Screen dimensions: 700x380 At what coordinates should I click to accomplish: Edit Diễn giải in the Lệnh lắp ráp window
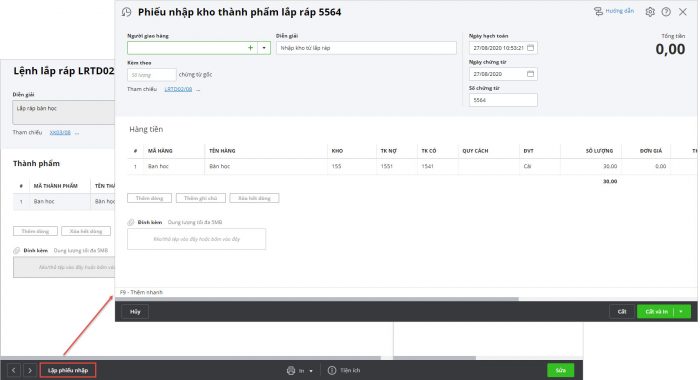point(63,112)
